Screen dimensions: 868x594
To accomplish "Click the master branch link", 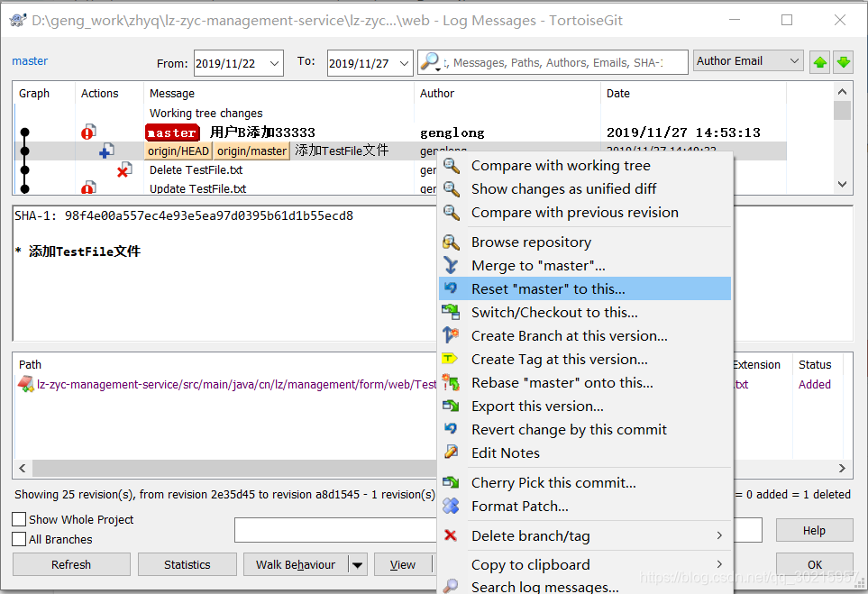I will click(x=30, y=61).
